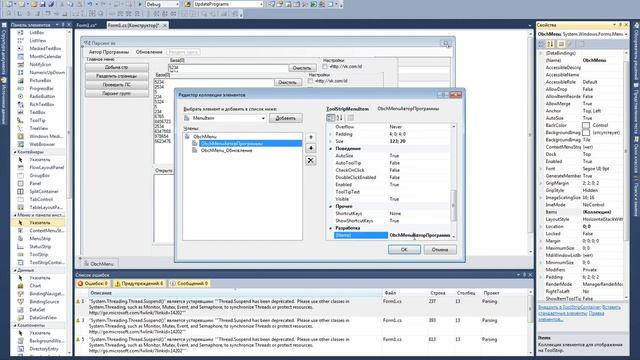Image resolution: width=640 pixels, height=360 pixels.
Task: Select TreeView control in toolbox
Action: click(38, 128)
